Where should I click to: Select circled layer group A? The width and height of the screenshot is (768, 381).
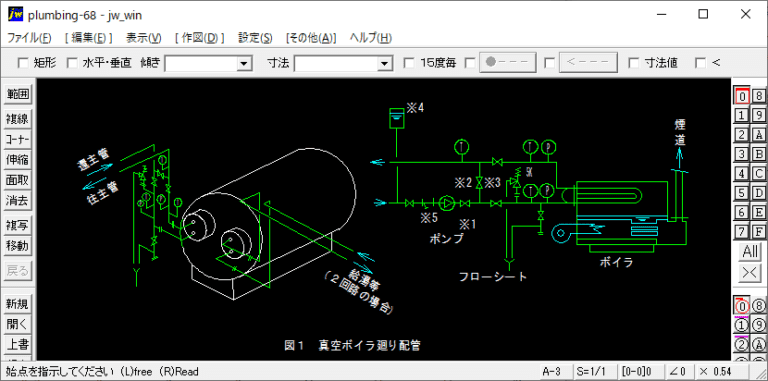(758, 344)
